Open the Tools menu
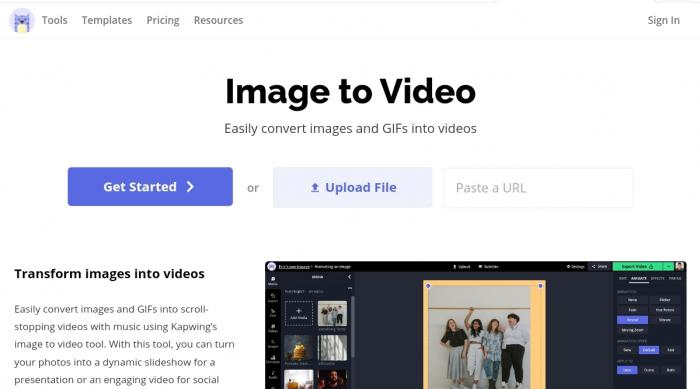Image resolution: width=700 pixels, height=389 pixels. (x=54, y=20)
